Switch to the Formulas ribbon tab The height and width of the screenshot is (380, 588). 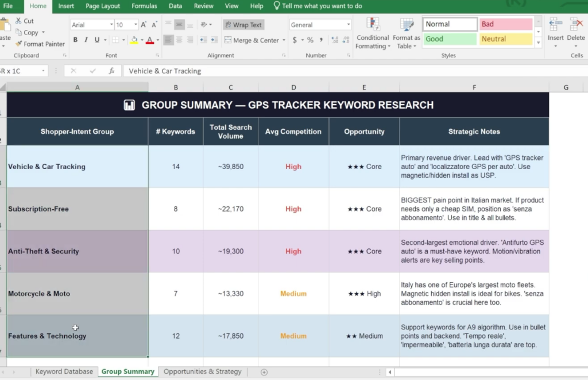pos(144,6)
